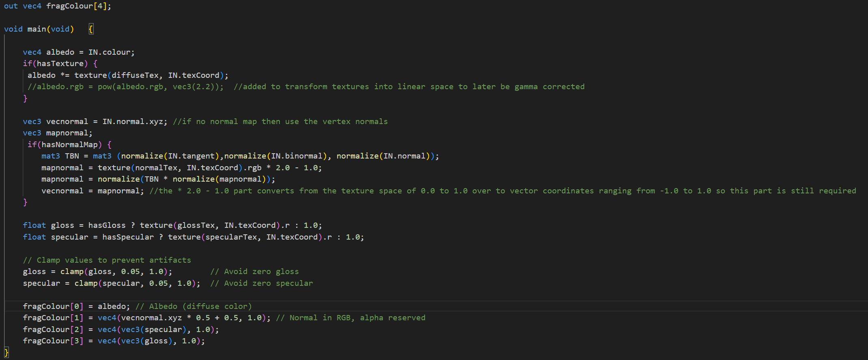
Task: Click the hasNormalMap condition
Action: pyautogui.click(x=69, y=145)
